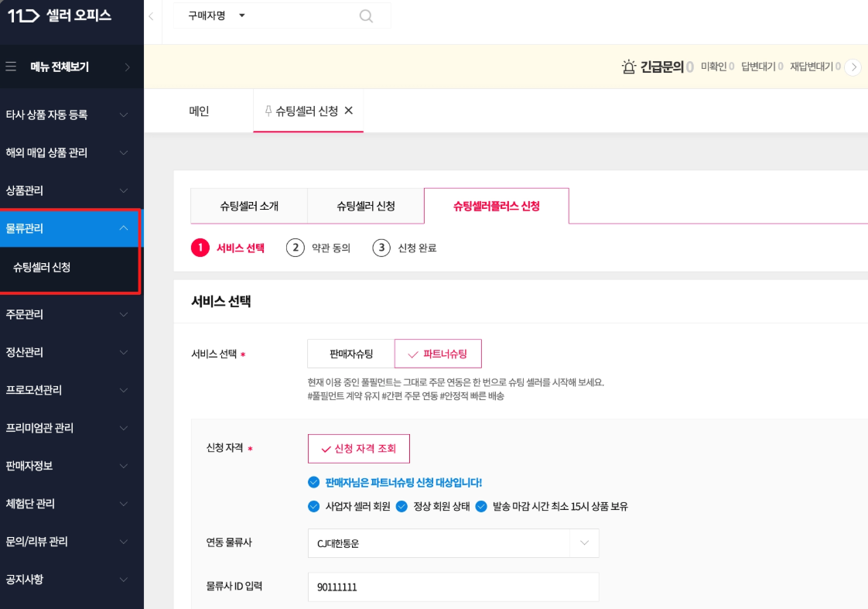The image size is (868, 609).
Task: Select the 파트너슈팅 service option
Action: 438,353
